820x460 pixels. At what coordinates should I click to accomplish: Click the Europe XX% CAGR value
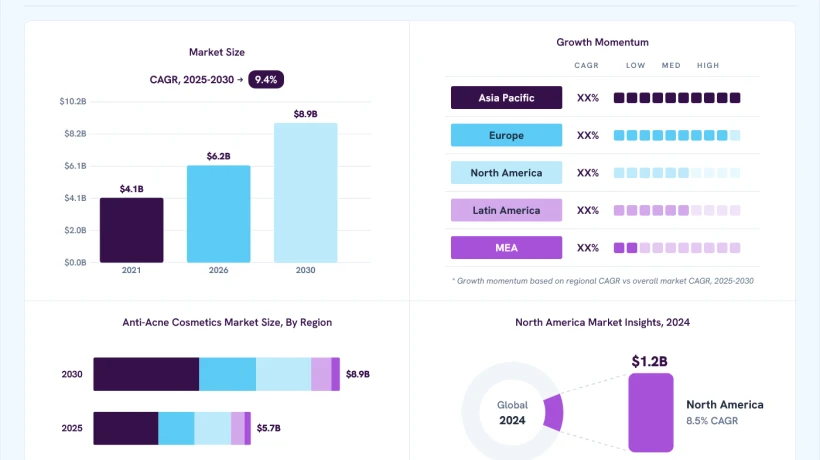[588, 135]
